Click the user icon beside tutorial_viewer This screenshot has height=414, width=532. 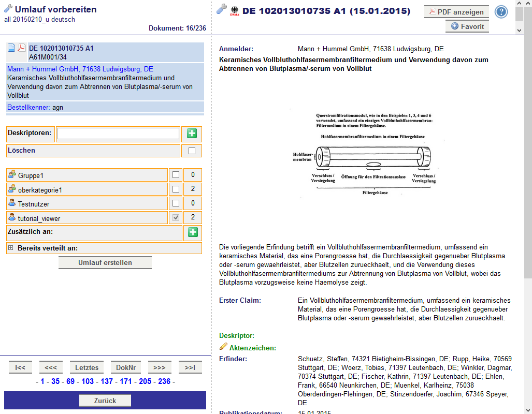pos(12,217)
